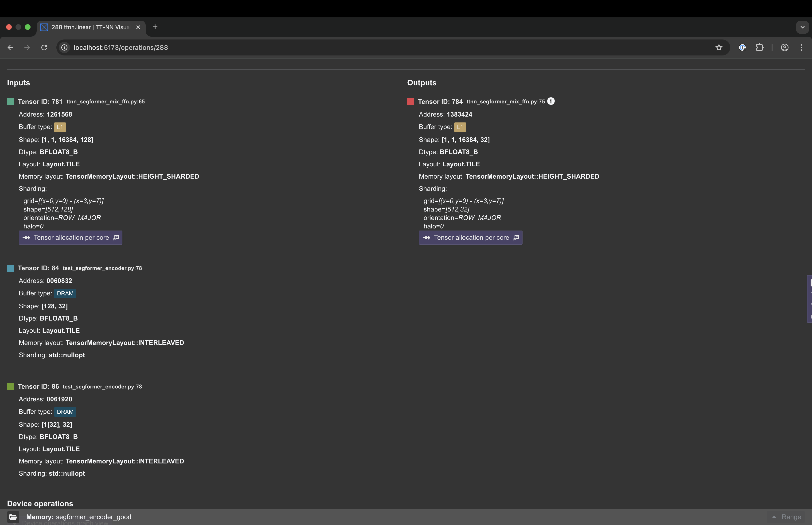
Task: Click the green color swatch of Tensor 781
Action: pyautogui.click(x=11, y=102)
